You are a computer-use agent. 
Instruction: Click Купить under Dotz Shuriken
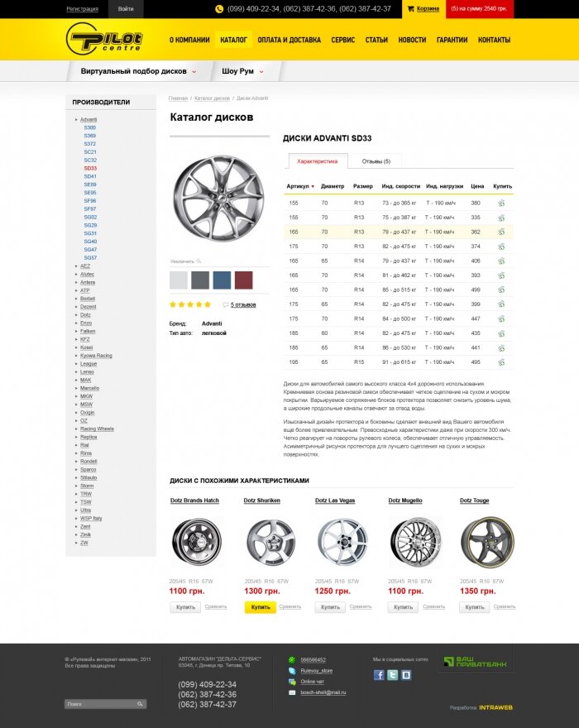[x=260, y=607]
